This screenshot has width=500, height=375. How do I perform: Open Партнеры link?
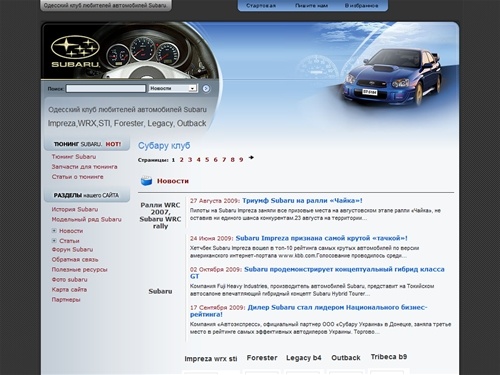[66, 299]
